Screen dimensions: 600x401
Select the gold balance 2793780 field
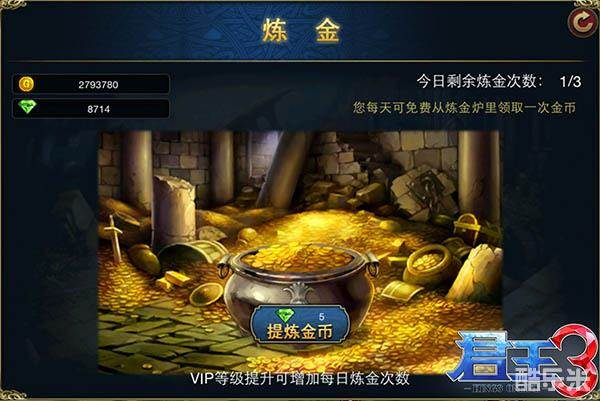pyautogui.click(x=91, y=84)
